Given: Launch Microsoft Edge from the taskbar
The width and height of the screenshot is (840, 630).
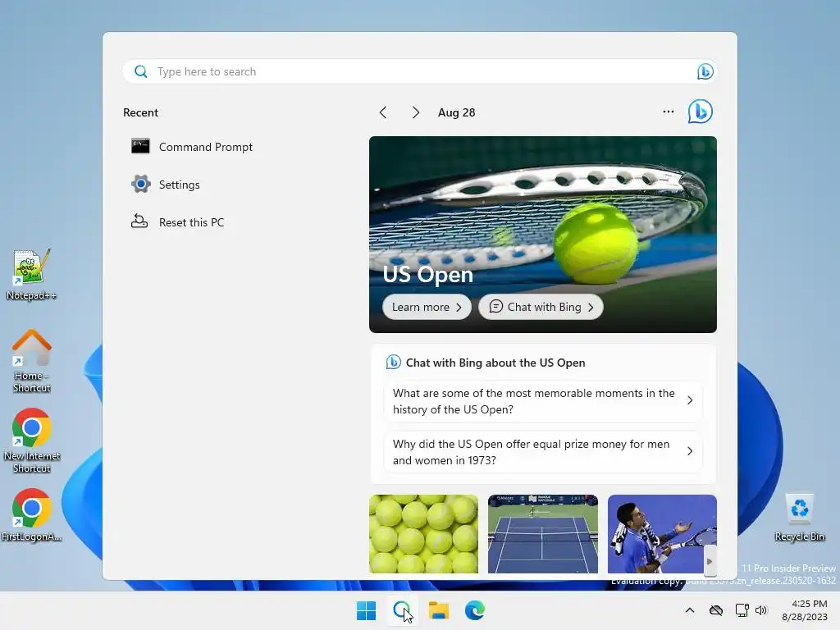Looking at the screenshot, I should pyautogui.click(x=475, y=610).
